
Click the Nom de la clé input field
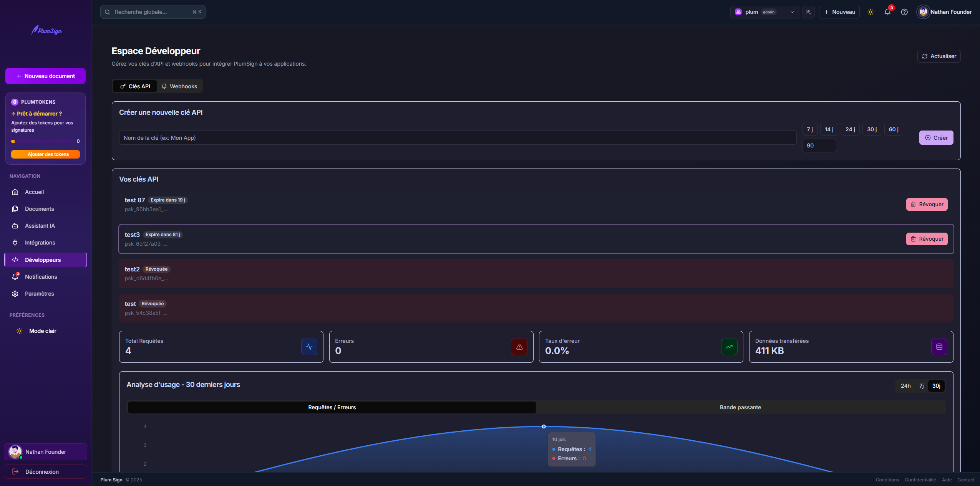point(458,138)
